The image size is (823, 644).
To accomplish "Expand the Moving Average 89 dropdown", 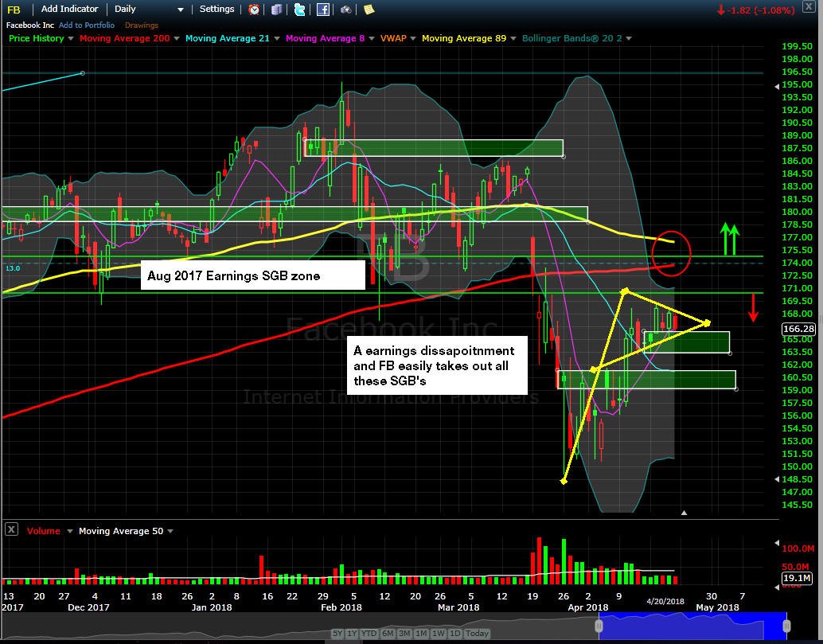I will point(513,38).
